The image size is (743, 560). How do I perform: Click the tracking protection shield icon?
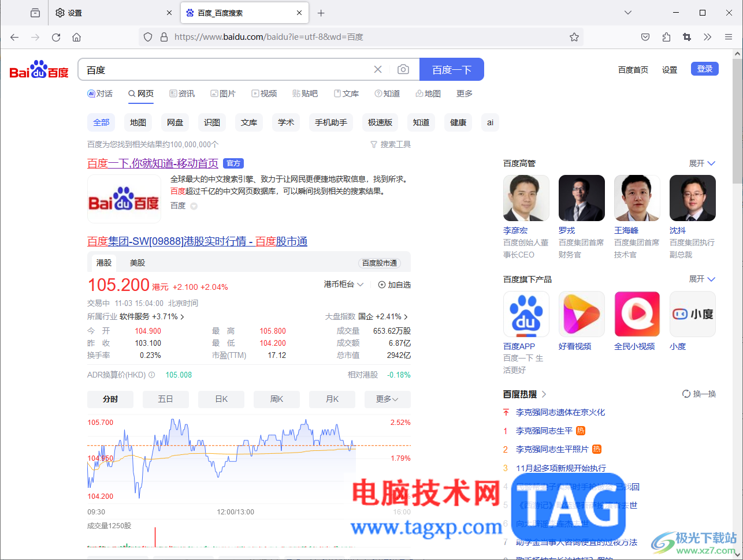[x=148, y=37]
